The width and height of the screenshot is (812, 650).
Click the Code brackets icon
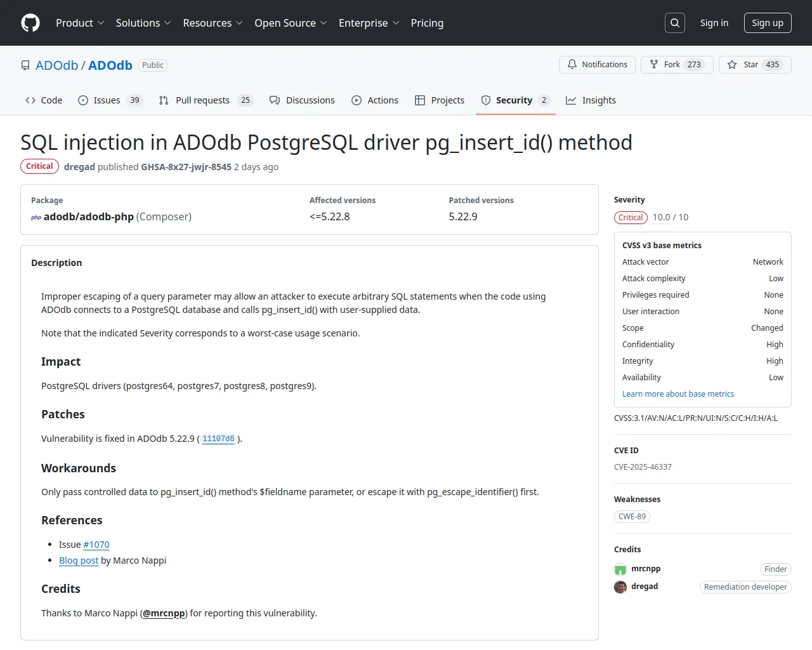pyautogui.click(x=30, y=100)
